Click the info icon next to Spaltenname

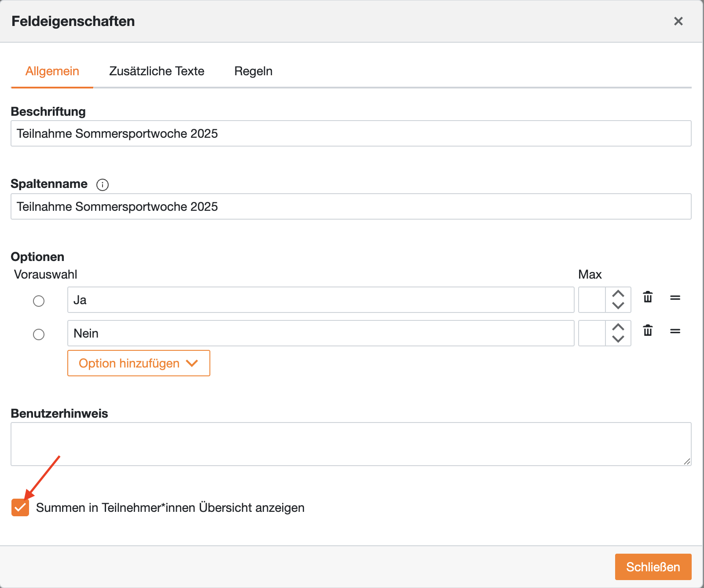click(x=103, y=184)
